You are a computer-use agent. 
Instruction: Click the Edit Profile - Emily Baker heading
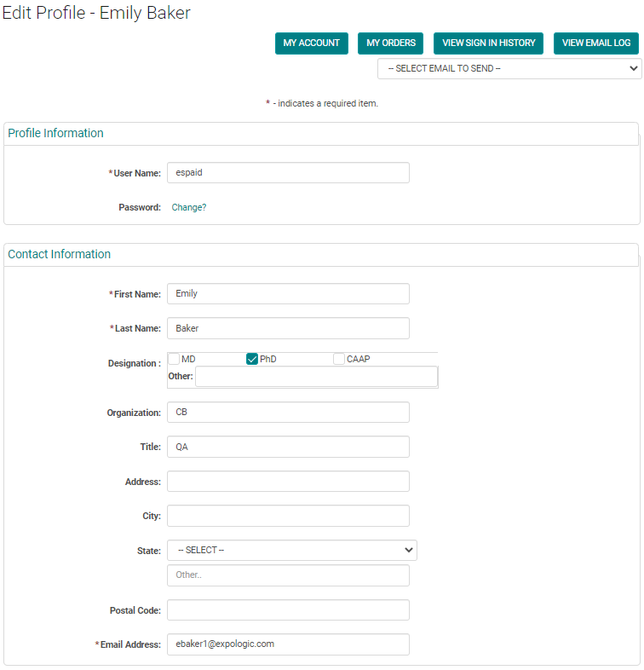tap(96, 13)
